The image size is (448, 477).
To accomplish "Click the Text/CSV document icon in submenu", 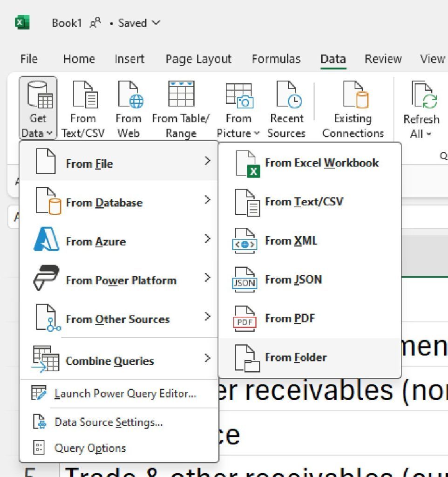I will pyautogui.click(x=248, y=203).
